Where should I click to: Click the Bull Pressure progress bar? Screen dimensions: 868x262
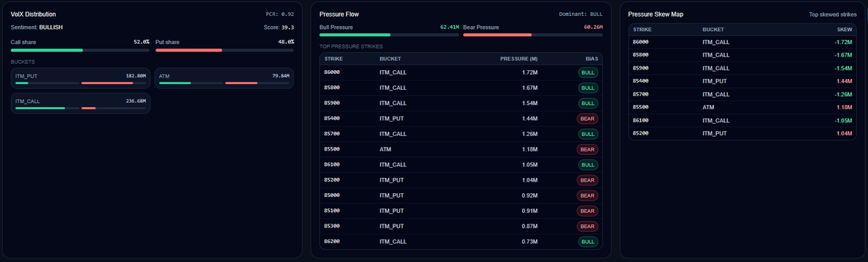pyautogui.click(x=389, y=34)
